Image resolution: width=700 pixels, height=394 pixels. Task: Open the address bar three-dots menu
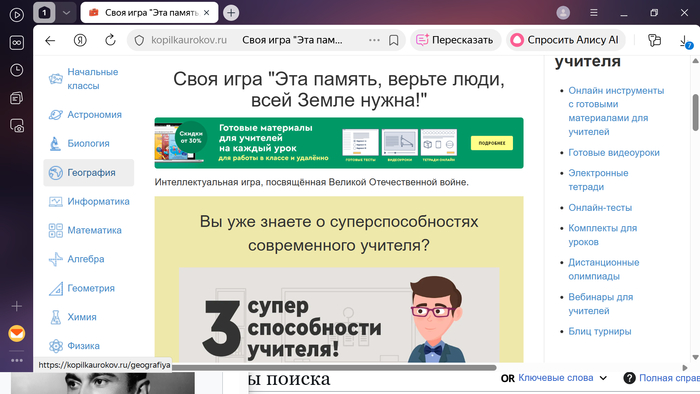click(x=374, y=40)
